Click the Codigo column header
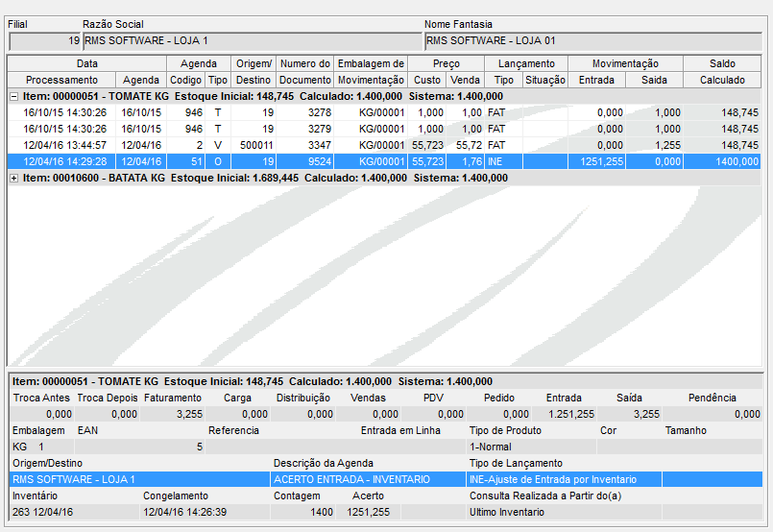This screenshot has width=773, height=532. [x=185, y=80]
